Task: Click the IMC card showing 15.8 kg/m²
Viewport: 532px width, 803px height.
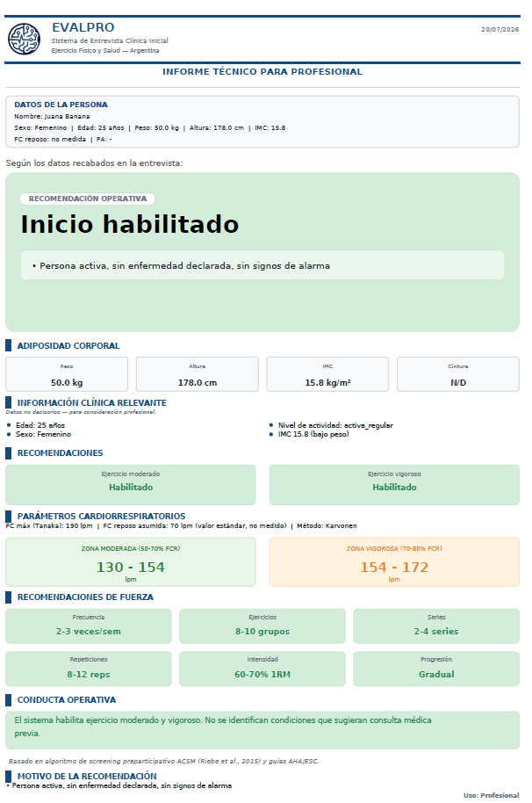Action: tap(328, 374)
